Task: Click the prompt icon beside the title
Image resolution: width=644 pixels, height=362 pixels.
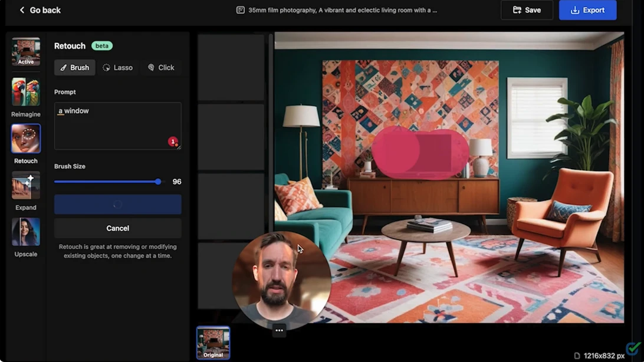Action: [240, 10]
